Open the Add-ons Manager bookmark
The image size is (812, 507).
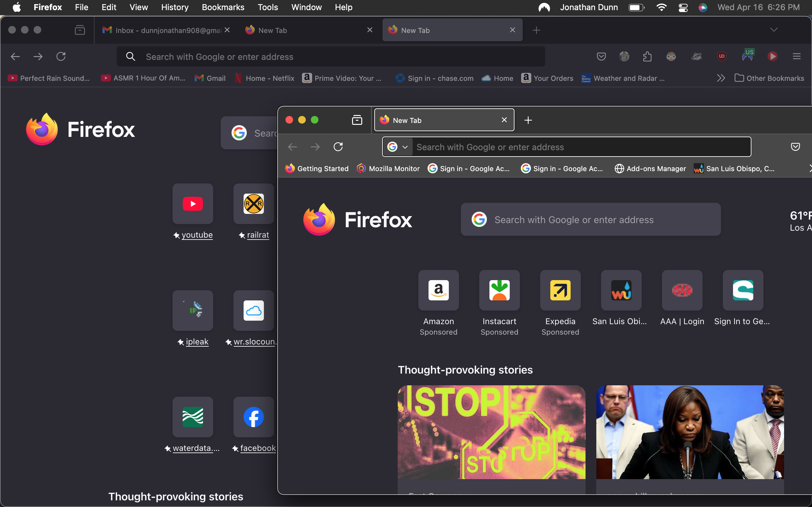click(650, 168)
